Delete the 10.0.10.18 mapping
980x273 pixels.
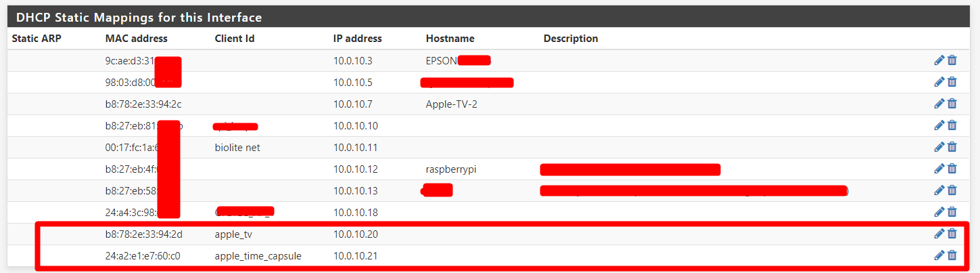(x=952, y=212)
